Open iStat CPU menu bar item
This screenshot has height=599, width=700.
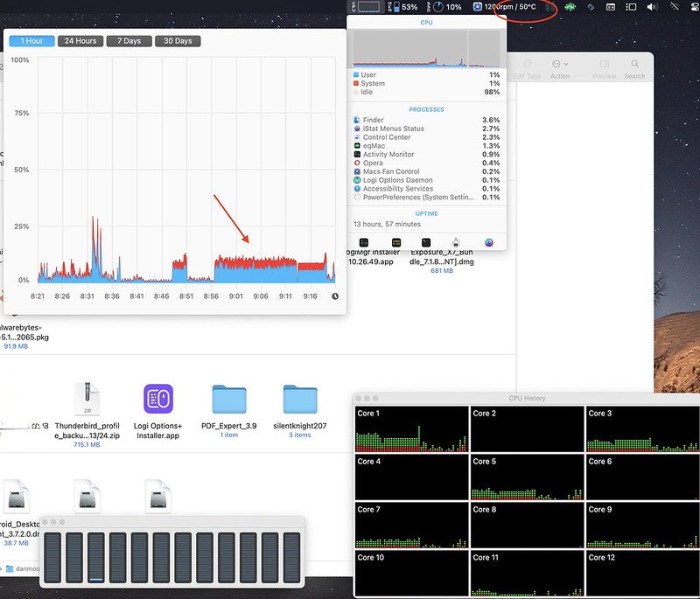[366, 7]
